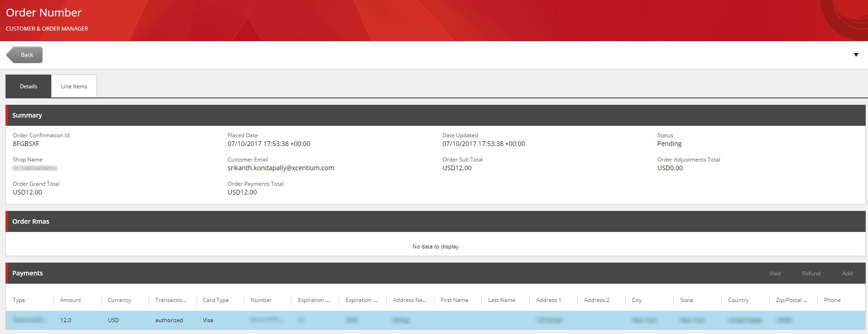Select the Visa card type cell
Viewport: 868px width, 334px height.
point(208,320)
